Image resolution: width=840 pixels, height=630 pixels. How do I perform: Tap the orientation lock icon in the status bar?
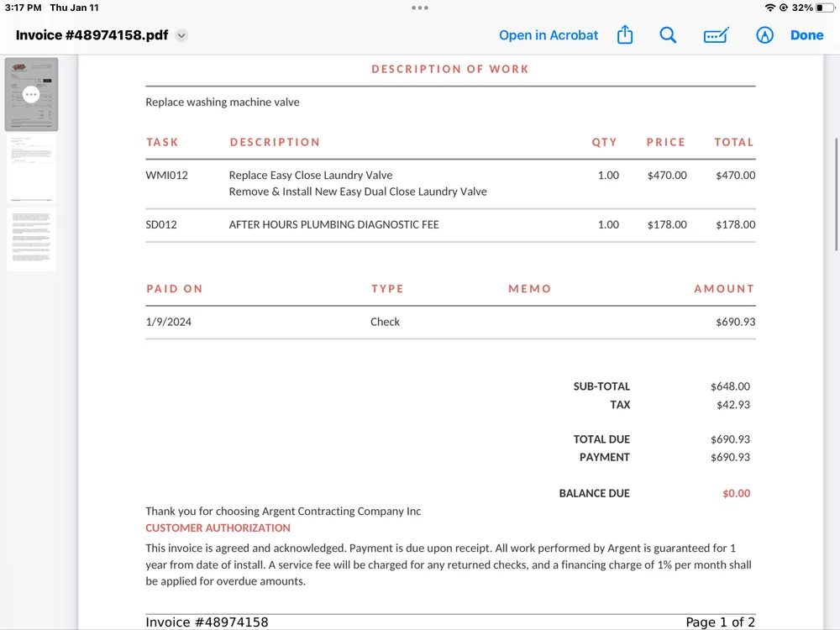click(784, 8)
